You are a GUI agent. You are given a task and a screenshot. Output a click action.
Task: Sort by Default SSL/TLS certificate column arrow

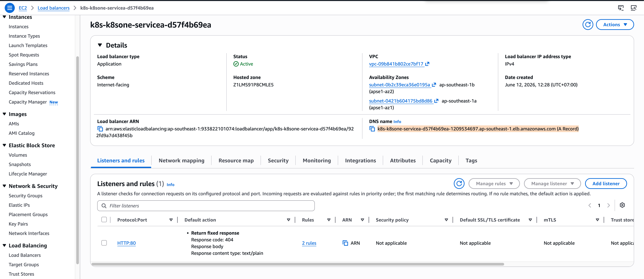(x=530, y=220)
